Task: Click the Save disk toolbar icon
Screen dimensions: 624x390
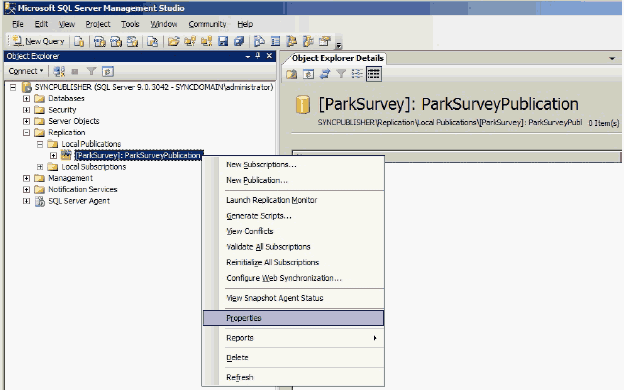Action: point(223,41)
